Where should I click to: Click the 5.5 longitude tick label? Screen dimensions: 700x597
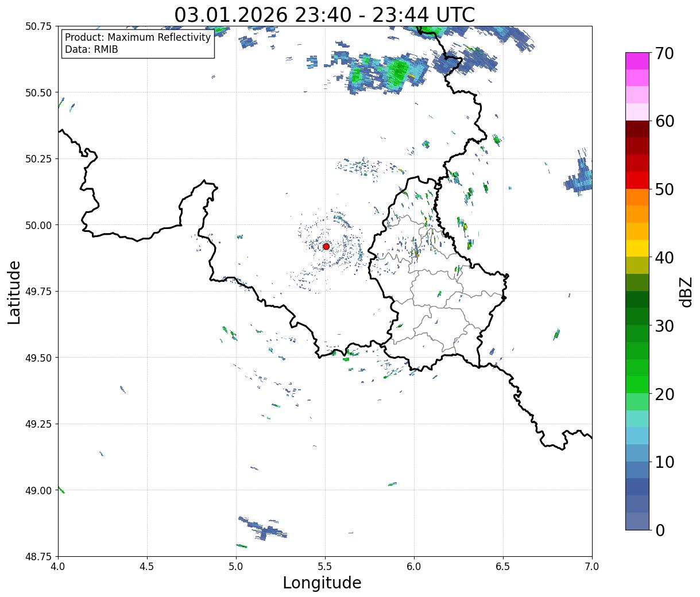[325, 566]
